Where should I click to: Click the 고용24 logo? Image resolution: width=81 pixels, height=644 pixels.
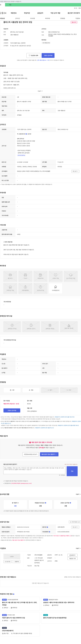[x=3, y=13]
